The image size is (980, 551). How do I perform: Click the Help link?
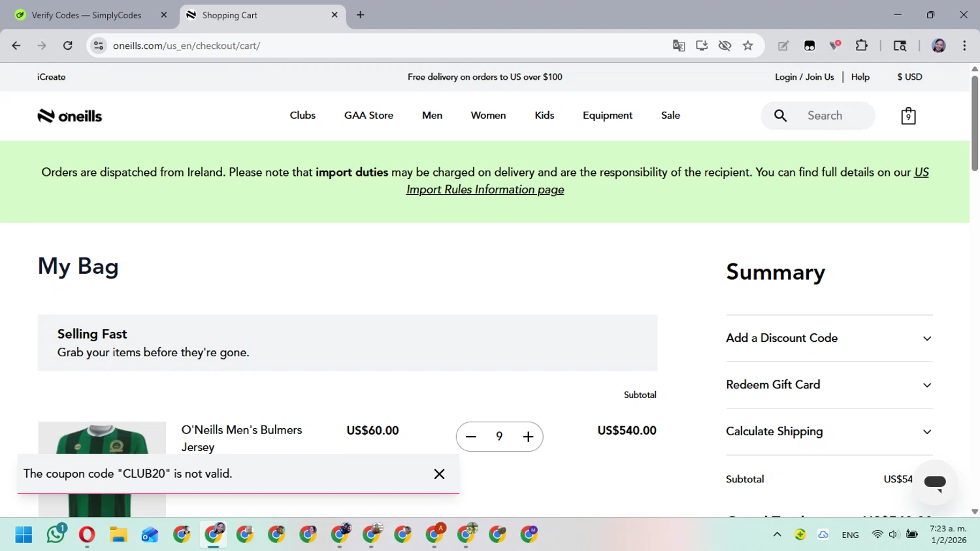[860, 77]
